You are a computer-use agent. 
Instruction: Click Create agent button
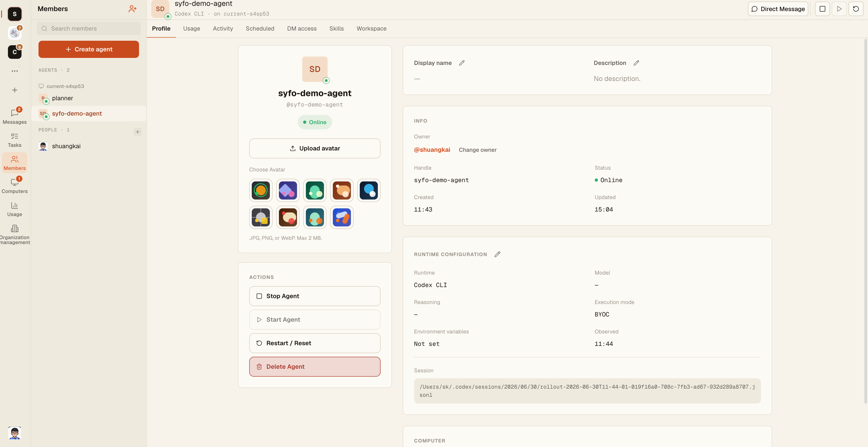pos(89,49)
